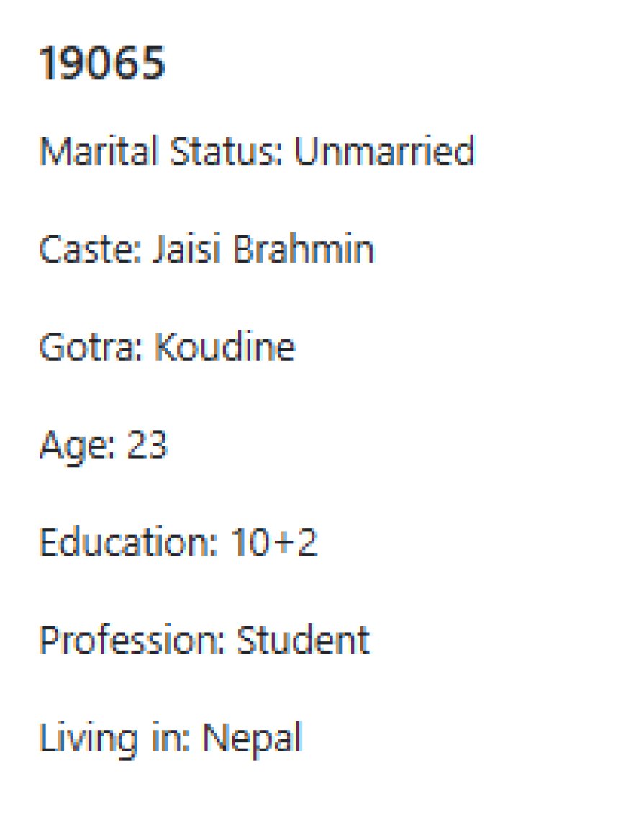Select the country value "Nepal"
The height and width of the screenshot is (840, 626).
pos(251,739)
